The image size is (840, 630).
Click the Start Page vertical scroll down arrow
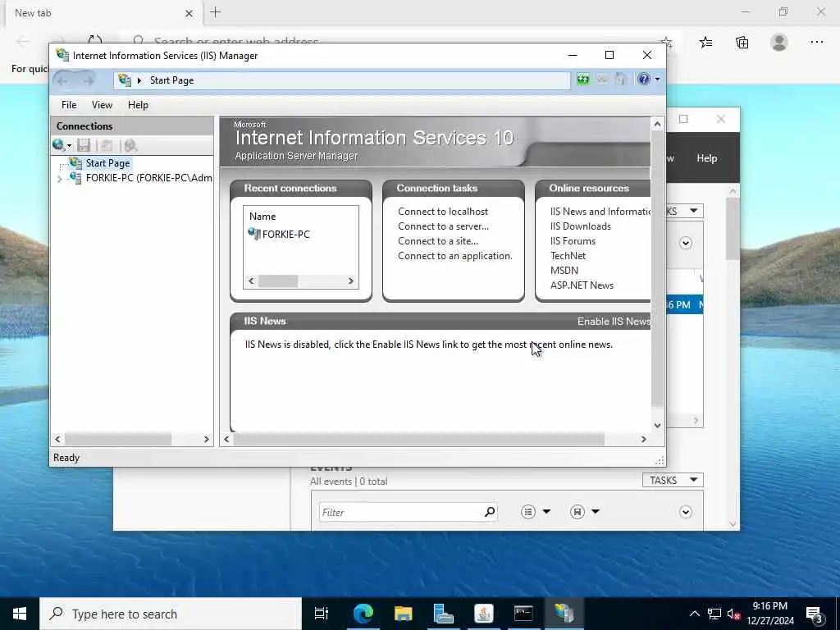point(657,426)
